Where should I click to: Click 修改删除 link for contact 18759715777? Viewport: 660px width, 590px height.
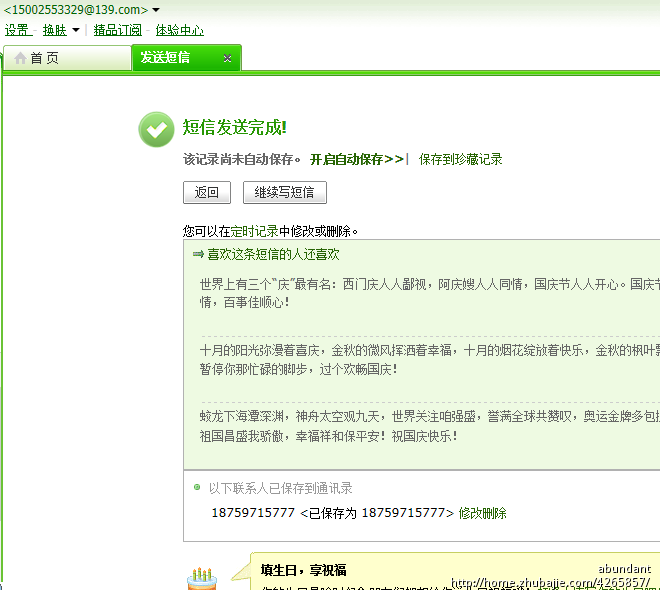482,513
